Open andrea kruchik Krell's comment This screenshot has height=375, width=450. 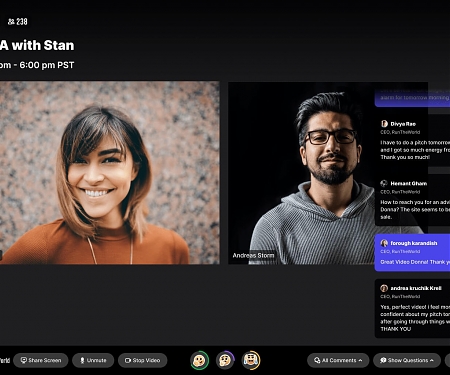(x=413, y=308)
